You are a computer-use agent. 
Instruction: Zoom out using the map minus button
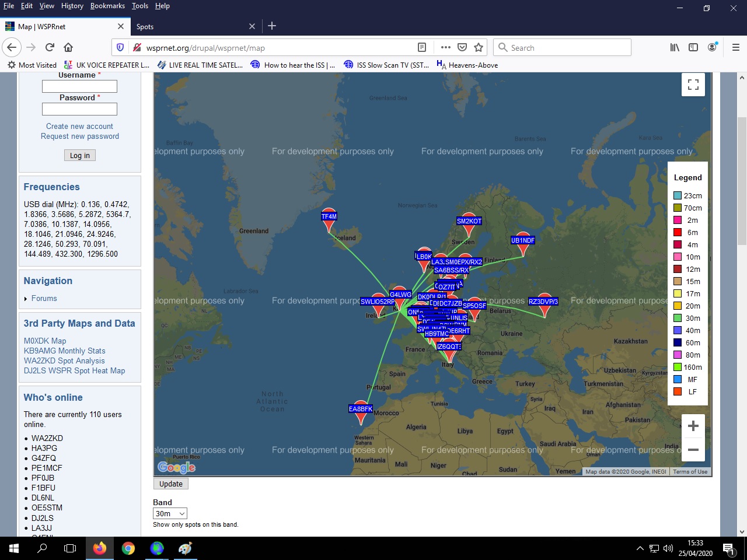click(693, 450)
